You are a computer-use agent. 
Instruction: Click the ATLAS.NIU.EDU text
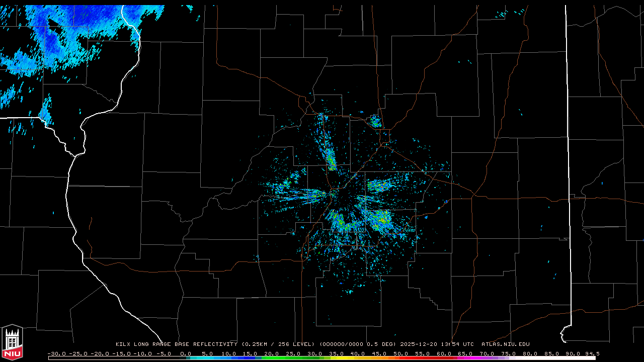pyautogui.click(x=505, y=344)
